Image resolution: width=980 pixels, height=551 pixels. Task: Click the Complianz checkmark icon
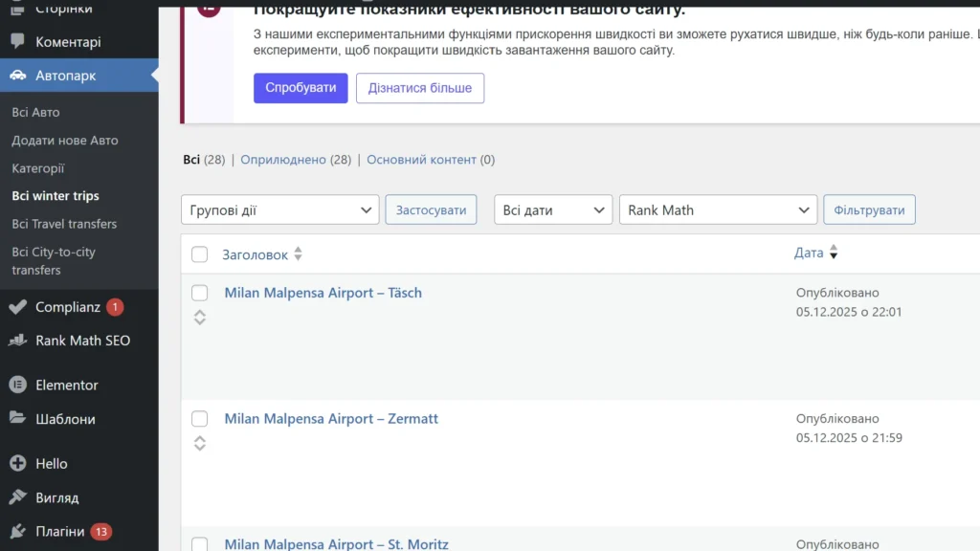17,307
